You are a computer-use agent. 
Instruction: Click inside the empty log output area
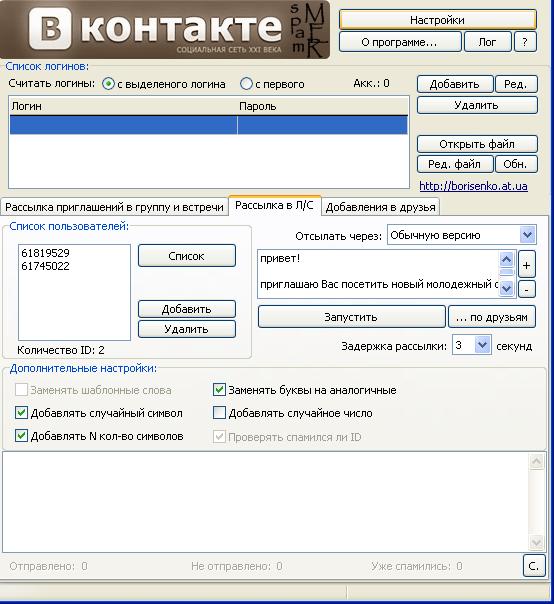266,502
